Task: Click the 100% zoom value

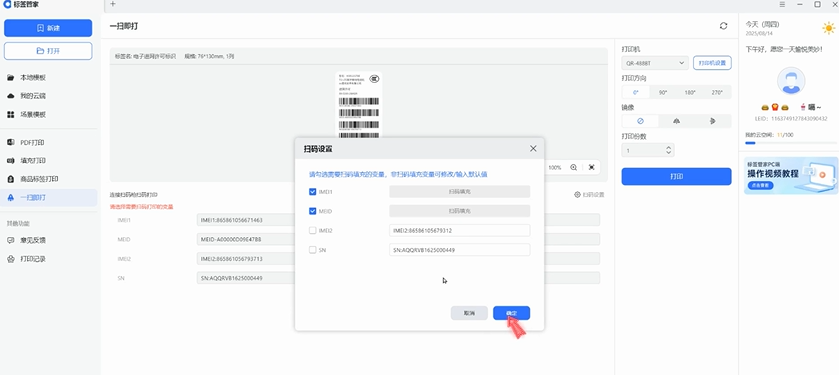Action: (x=555, y=168)
